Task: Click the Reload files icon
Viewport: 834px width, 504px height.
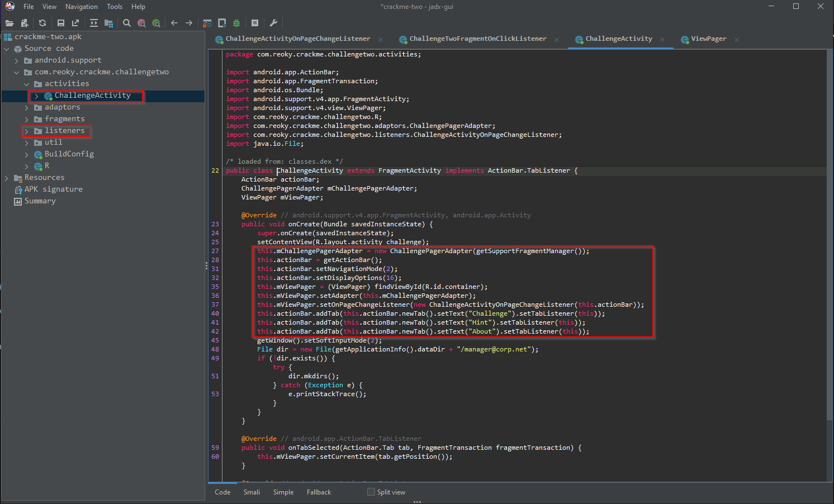Action: (x=42, y=23)
